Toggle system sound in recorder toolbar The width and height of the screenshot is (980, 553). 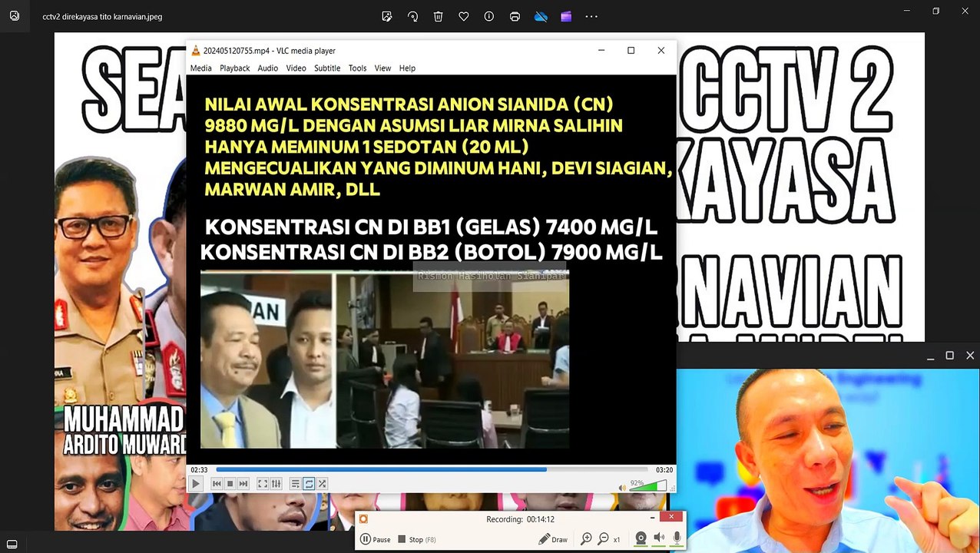[x=660, y=539]
